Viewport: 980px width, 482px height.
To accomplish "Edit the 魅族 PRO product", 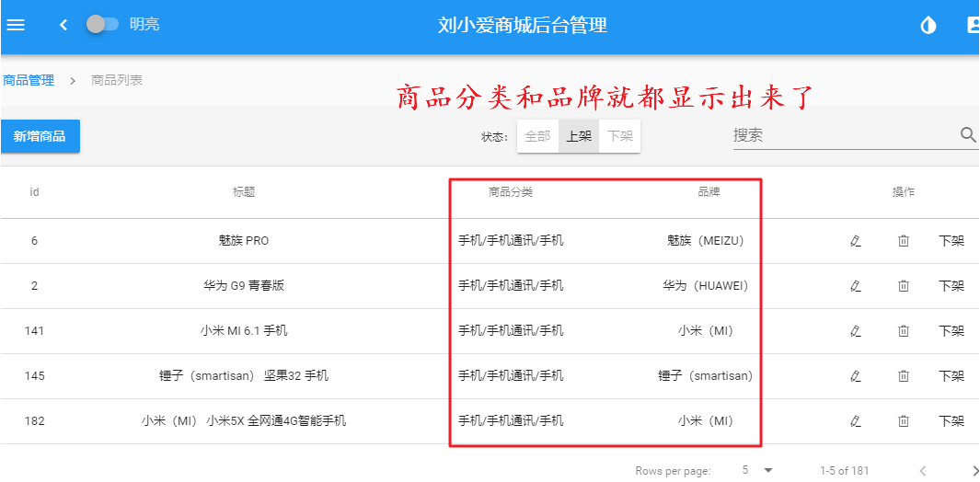I will pos(856,241).
